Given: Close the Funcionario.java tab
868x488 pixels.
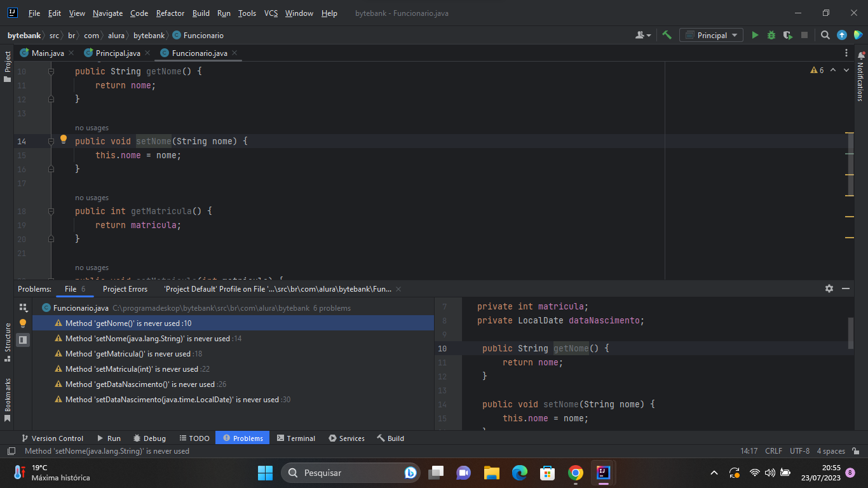Looking at the screenshot, I should coord(234,53).
